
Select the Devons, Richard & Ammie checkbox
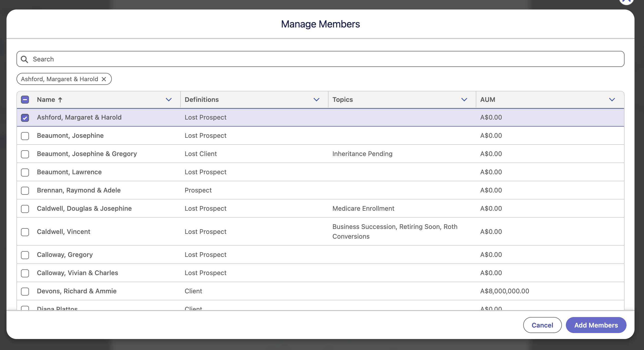(25, 292)
